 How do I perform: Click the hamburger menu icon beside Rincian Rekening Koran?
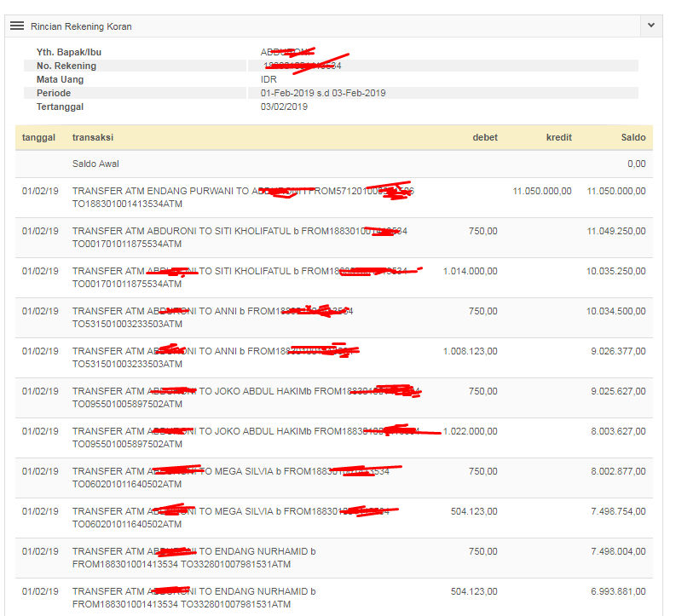pos(17,26)
